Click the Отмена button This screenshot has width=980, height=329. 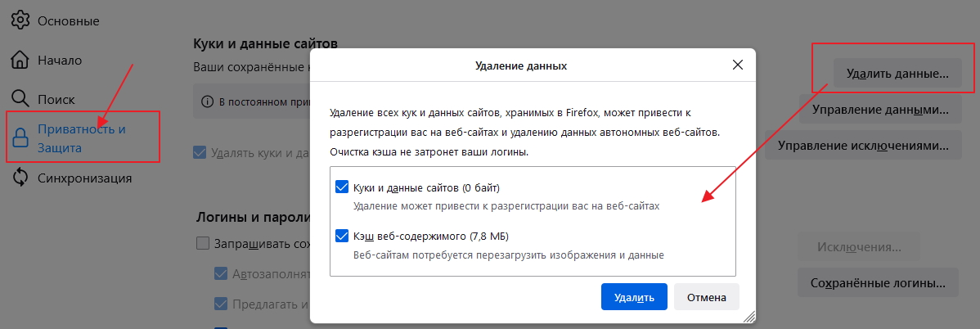pos(707,297)
